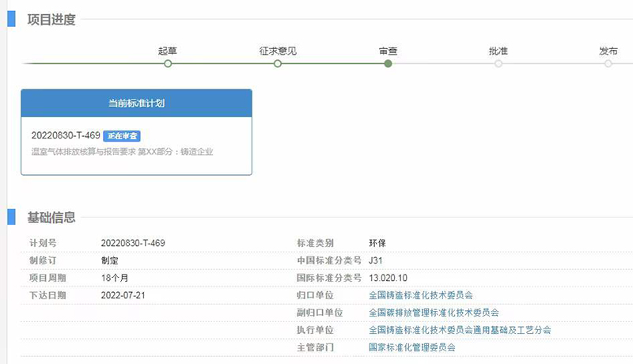Open the 全国碳排放管理标准化技术委员会 link

(434, 313)
